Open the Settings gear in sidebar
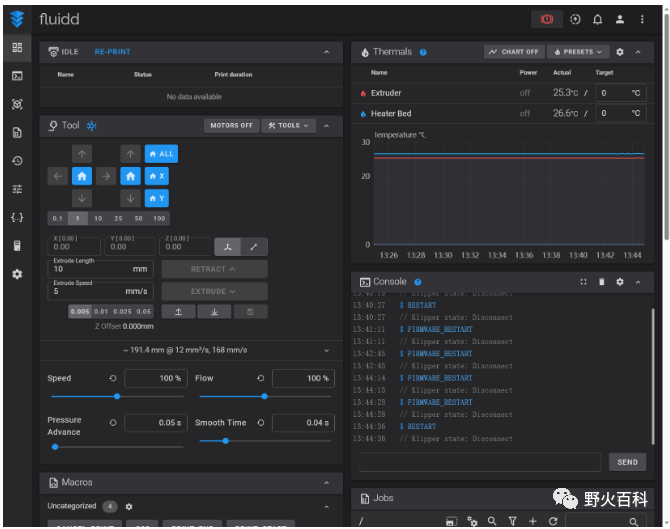 17,274
